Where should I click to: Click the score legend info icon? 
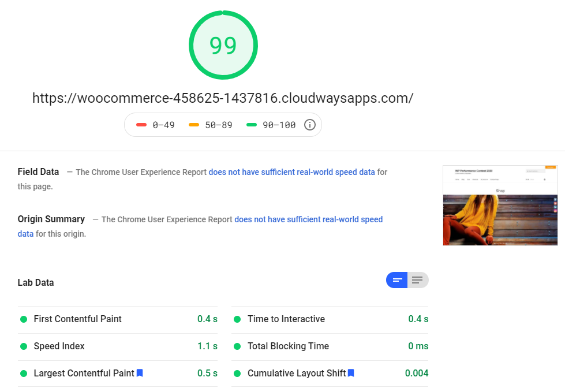(310, 125)
